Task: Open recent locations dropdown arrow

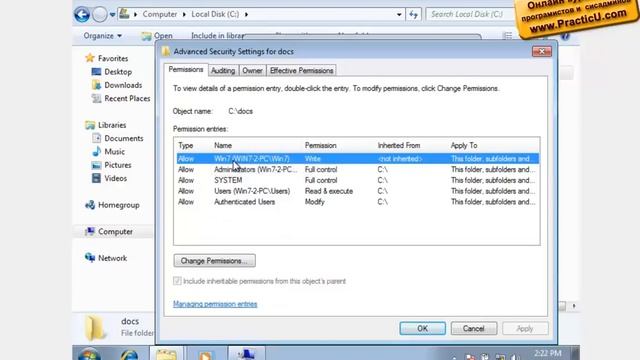Action: [x=112, y=15]
